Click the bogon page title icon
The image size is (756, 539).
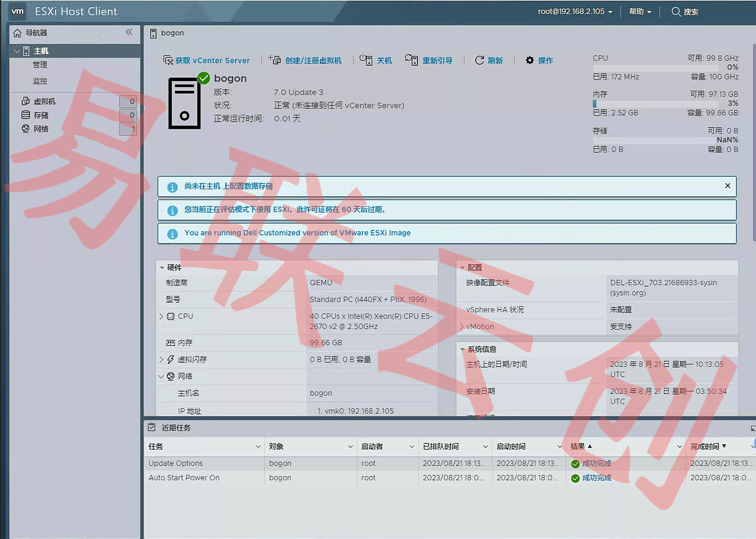pyautogui.click(x=153, y=33)
